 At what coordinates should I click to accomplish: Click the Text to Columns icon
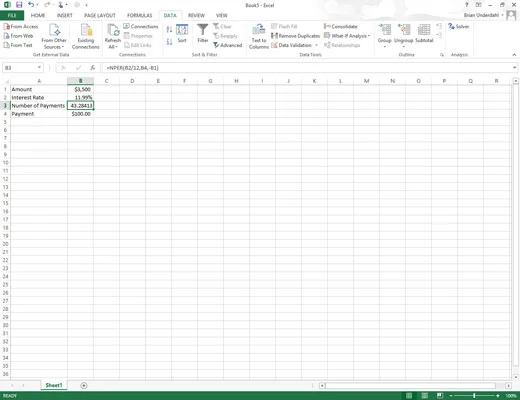(259, 36)
